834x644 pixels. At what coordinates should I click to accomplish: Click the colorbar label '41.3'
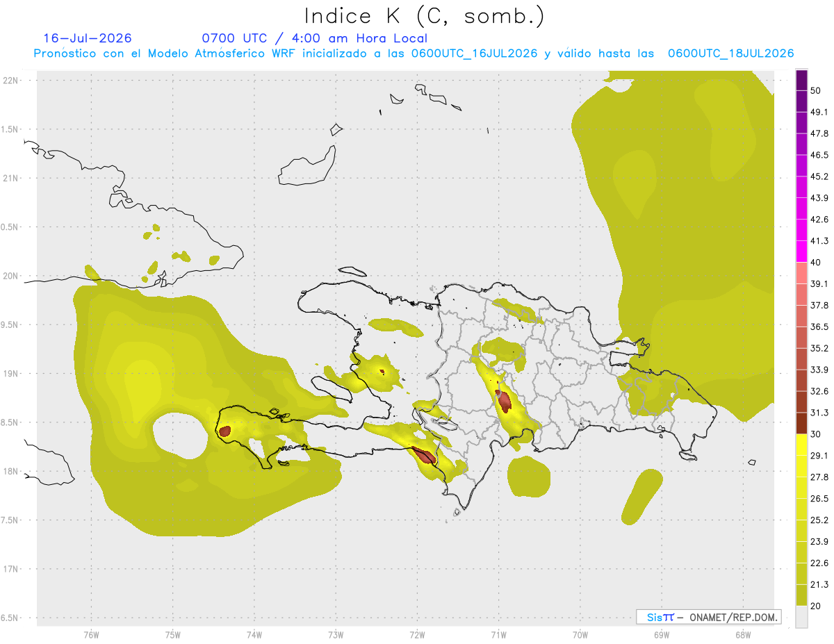click(x=819, y=241)
